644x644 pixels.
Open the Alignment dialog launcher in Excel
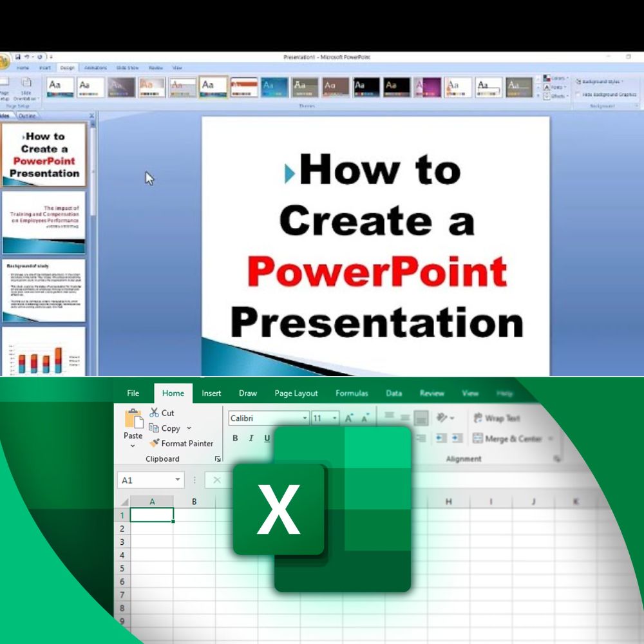(557, 459)
